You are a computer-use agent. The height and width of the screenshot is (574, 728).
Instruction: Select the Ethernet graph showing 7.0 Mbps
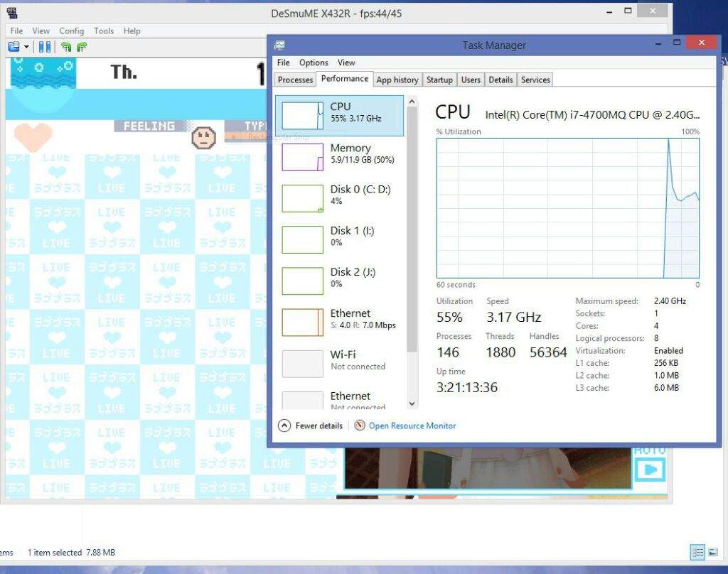pos(340,320)
